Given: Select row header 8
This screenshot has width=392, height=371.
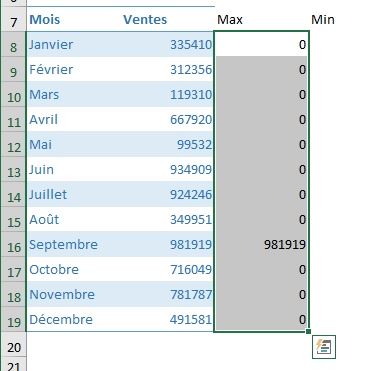Looking at the screenshot, I should coord(13,44).
